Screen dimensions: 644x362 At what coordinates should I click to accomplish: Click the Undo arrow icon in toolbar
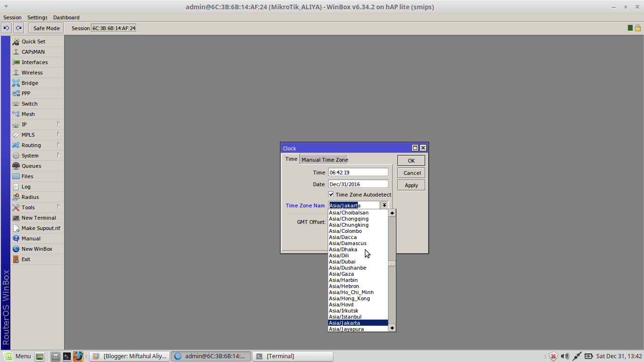[x=7, y=28]
